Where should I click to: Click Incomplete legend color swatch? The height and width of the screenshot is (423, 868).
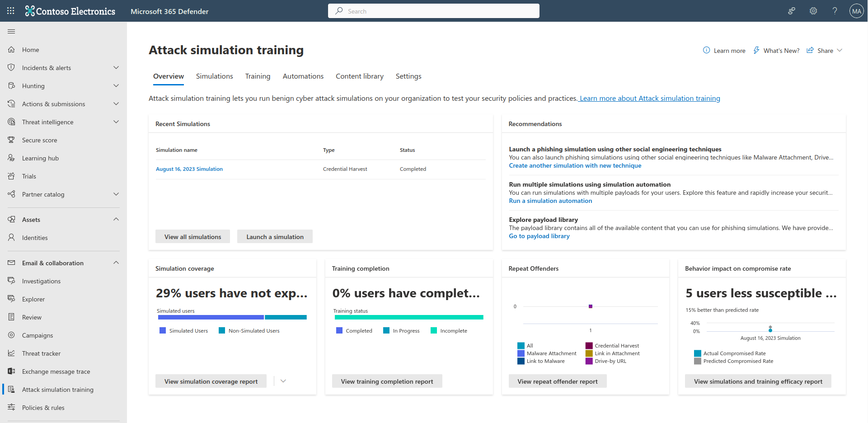click(434, 331)
